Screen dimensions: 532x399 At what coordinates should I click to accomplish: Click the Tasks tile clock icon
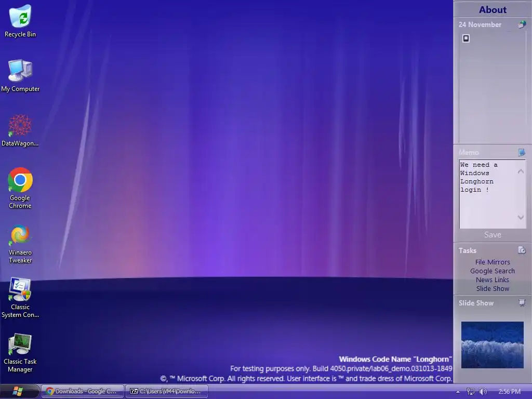[x=522, y=250]
